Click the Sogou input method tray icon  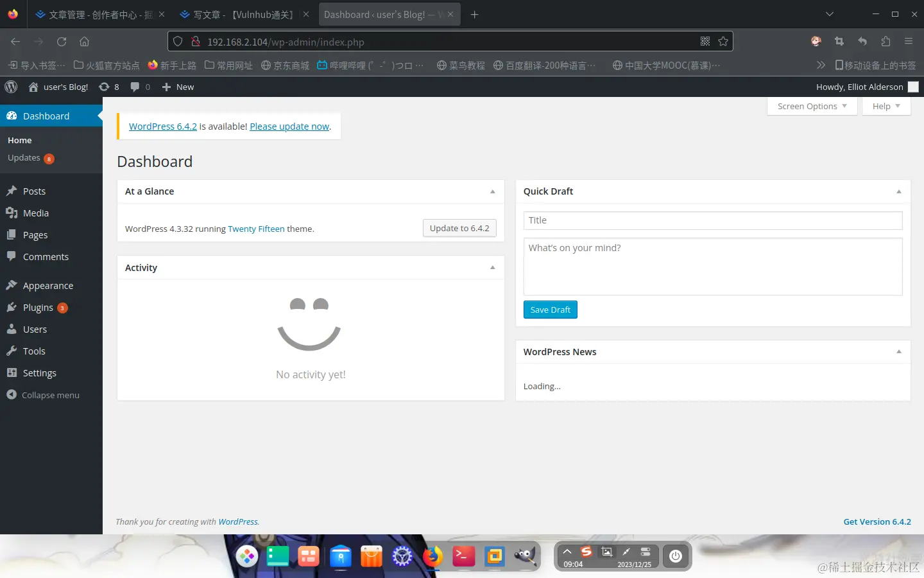tap(586, 552)
